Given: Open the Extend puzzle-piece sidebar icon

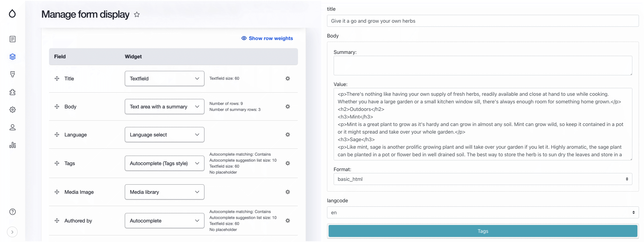Looking at the screenshot, I should pyautogui.click(x=13, y=92).
